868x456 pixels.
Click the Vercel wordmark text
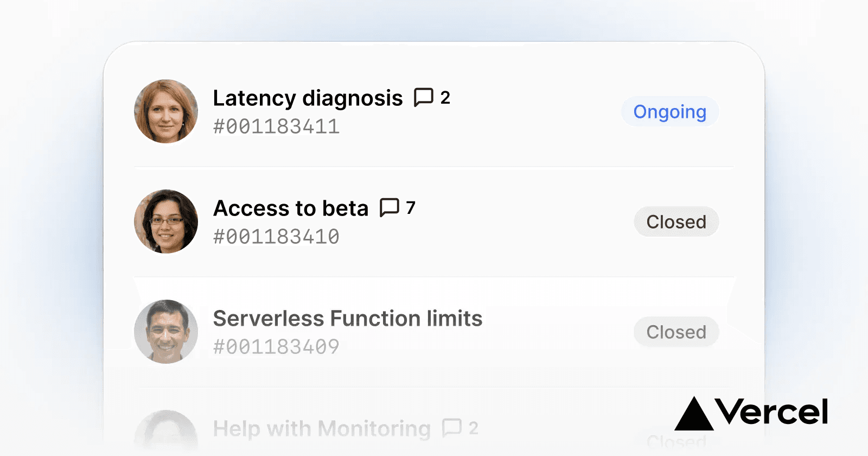(x=771, y=412)
